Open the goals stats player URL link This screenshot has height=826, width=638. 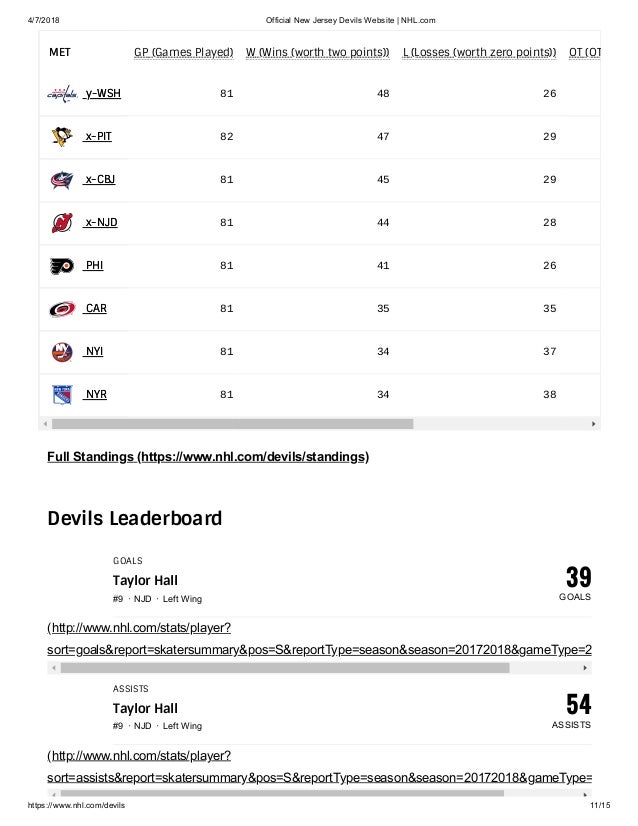point(319,638)
